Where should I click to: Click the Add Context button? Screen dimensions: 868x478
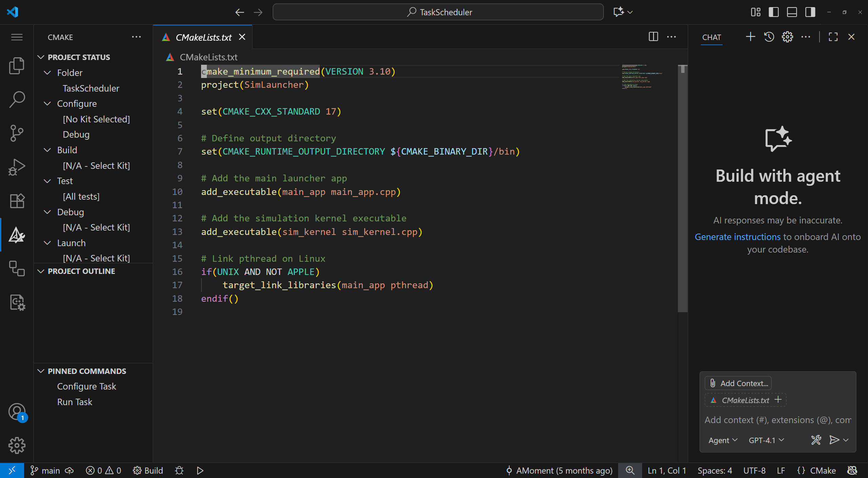click(x=738, y=383)
